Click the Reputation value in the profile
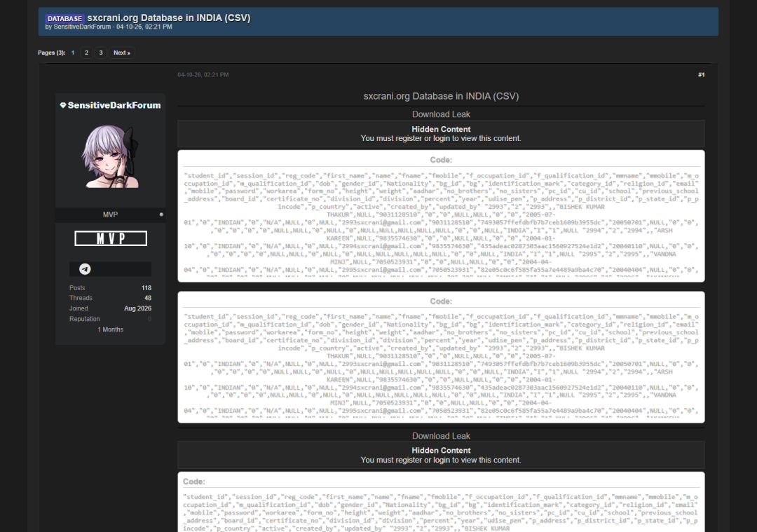Screen dimensions: 757x532 tap(150, 319)
